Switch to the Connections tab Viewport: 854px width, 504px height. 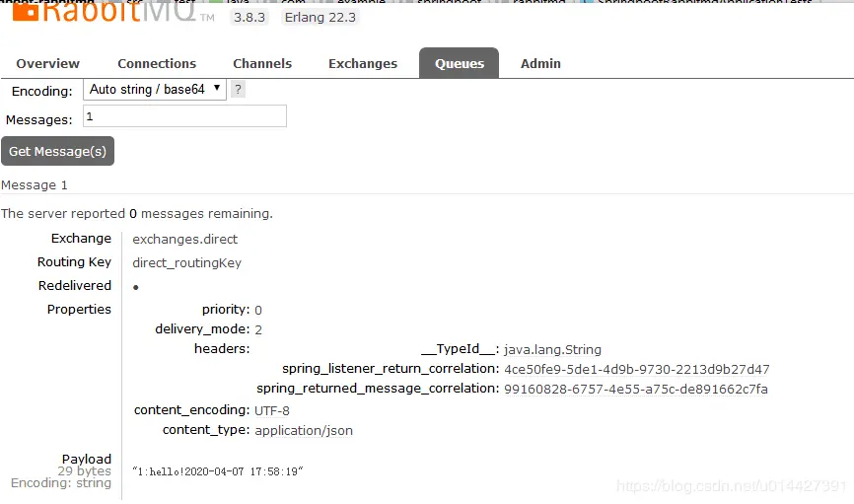tap(157, 64)
